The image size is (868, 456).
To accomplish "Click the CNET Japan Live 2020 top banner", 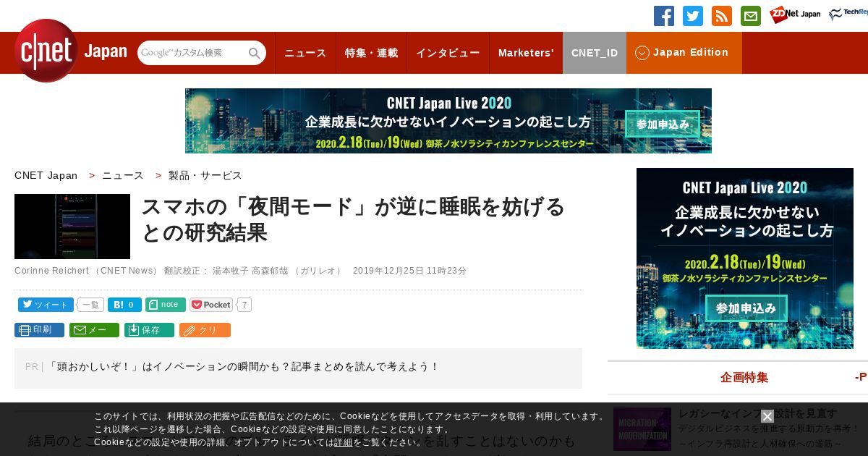I will coord(448,121).
